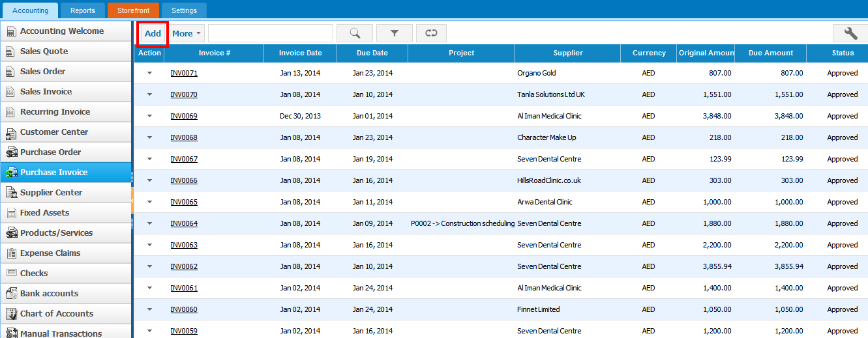Image resolution: width=868 pixels, height=338 pixels.
Task: Click the Supplier Center sidebar icon
Action: click(x=10, y=193)
